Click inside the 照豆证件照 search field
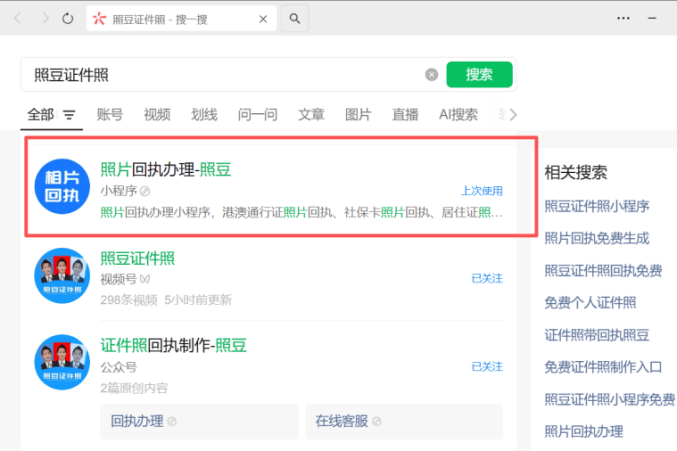Image resolution: width=677 pixels, height=451 pixels. [x=220, y=75]
